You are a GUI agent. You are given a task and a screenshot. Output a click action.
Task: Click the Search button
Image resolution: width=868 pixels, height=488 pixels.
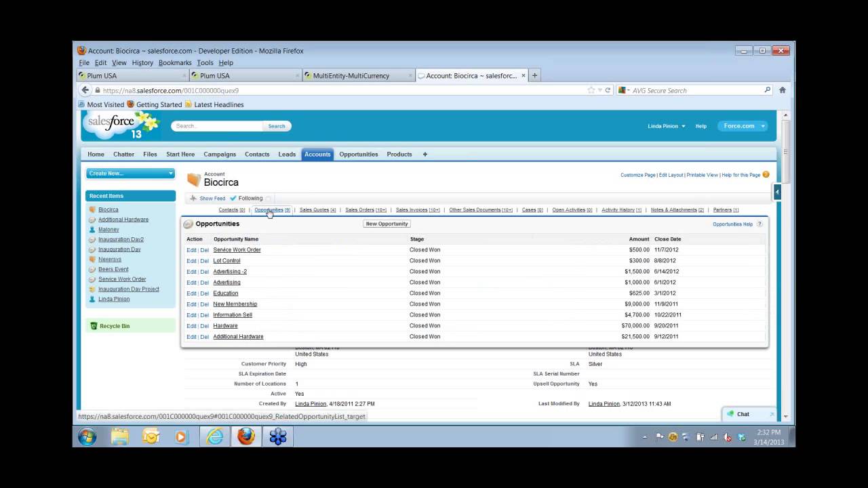pyautogui.click(x=277, y=126)
